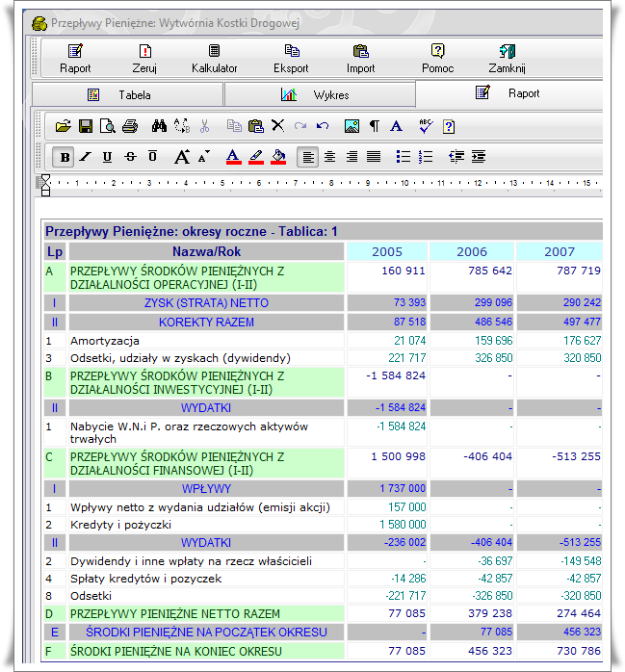This screenshot has width=625, height=672.
Task: Print the report with printer icon
Action: [x=130, y=126]
